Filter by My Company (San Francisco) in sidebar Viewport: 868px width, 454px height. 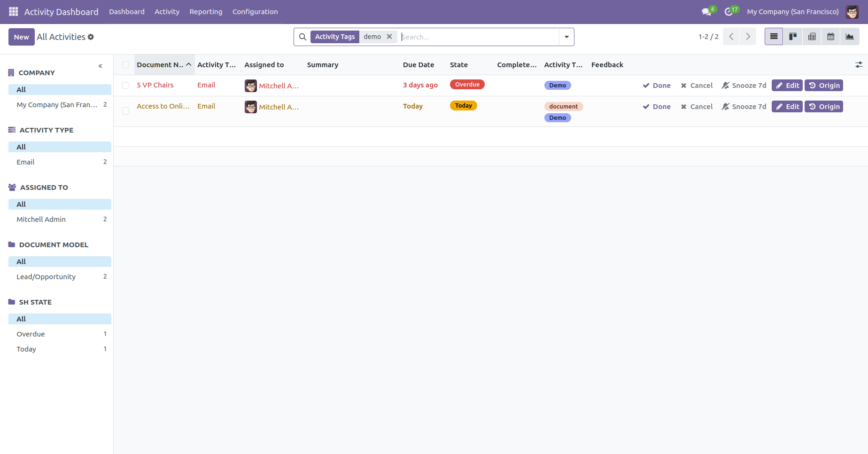(60, 105)
